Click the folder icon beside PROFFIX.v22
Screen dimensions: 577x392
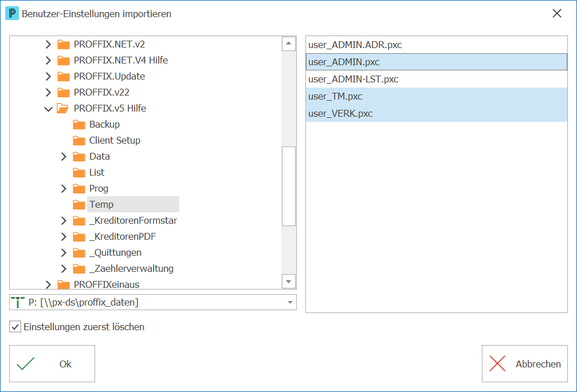[63, 92]
